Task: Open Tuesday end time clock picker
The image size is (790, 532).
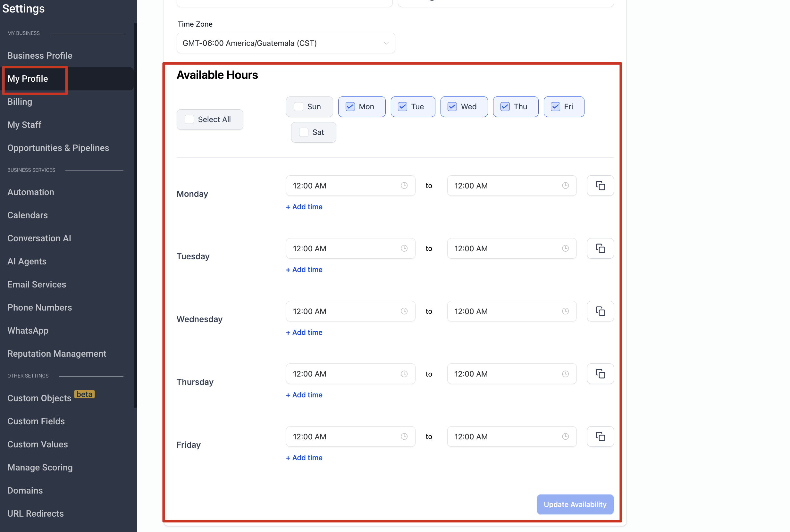Action: pos(565,248)
